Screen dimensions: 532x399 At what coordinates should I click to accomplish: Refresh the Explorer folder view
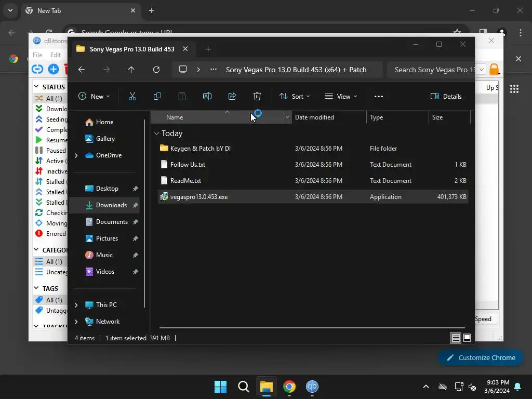click(x=156, y=70)
